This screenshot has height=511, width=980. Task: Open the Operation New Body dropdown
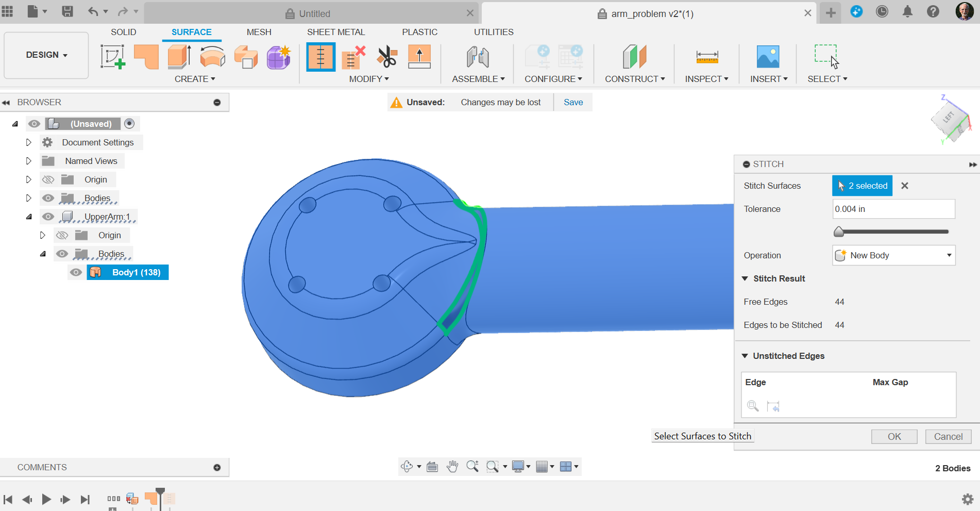click(893, 255)
